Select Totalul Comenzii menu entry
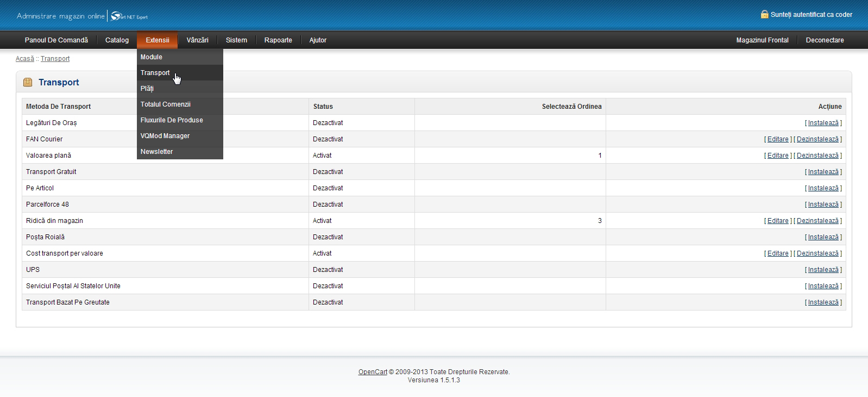This screenshot has width=868, height=397. click(x=166, y=104)
